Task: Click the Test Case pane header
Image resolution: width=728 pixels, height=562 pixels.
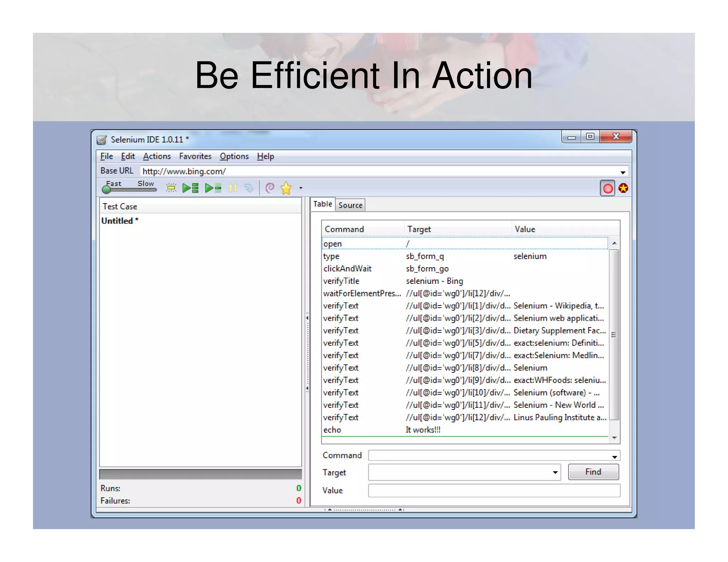Action: coord(200,206)
